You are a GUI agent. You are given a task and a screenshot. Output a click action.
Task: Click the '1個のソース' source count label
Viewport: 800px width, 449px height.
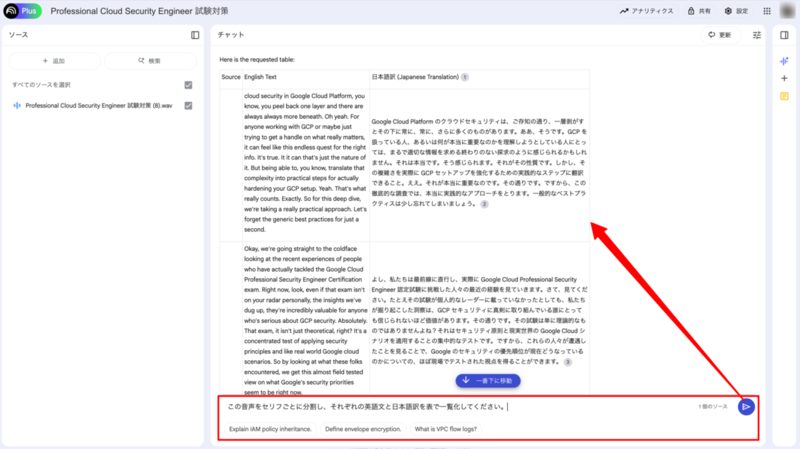(713, 407)
